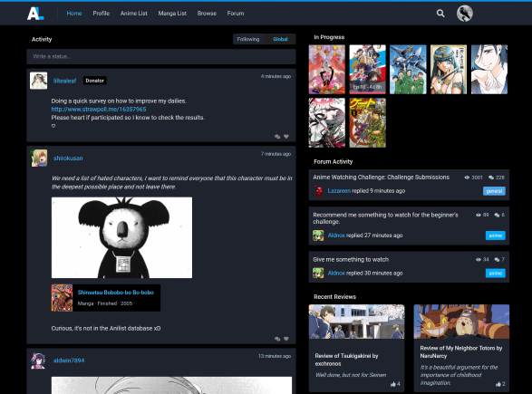Switch activity feed to Following
The height and width of the screenshot is (394, 532).
click(x=248, y=39)
